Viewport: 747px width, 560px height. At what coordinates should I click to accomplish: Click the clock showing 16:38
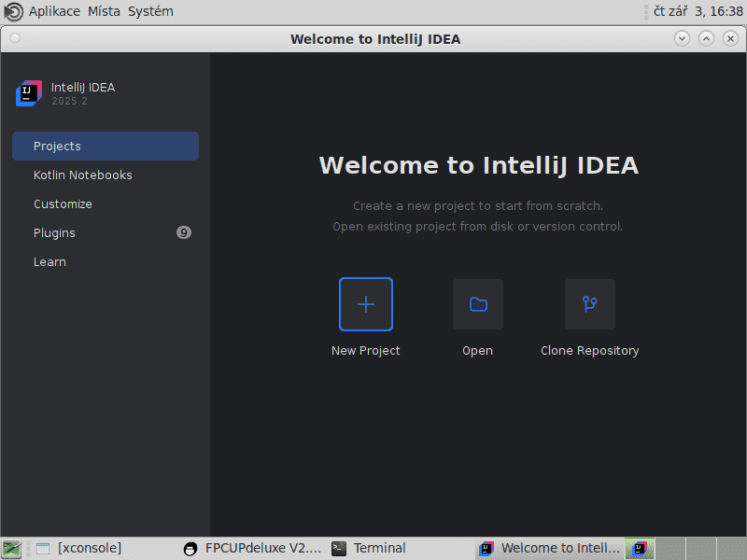(x=698, y=11)
